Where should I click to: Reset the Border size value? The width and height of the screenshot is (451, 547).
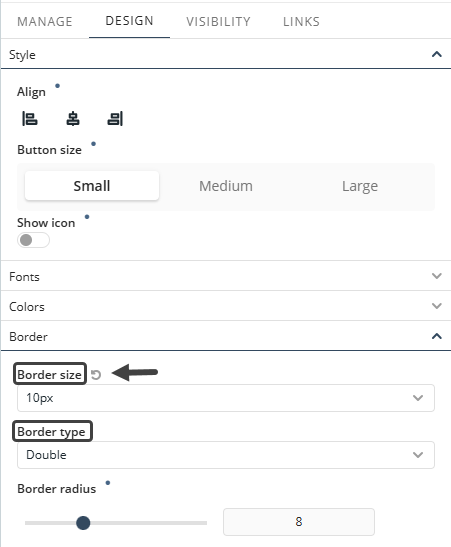[96, 375]
